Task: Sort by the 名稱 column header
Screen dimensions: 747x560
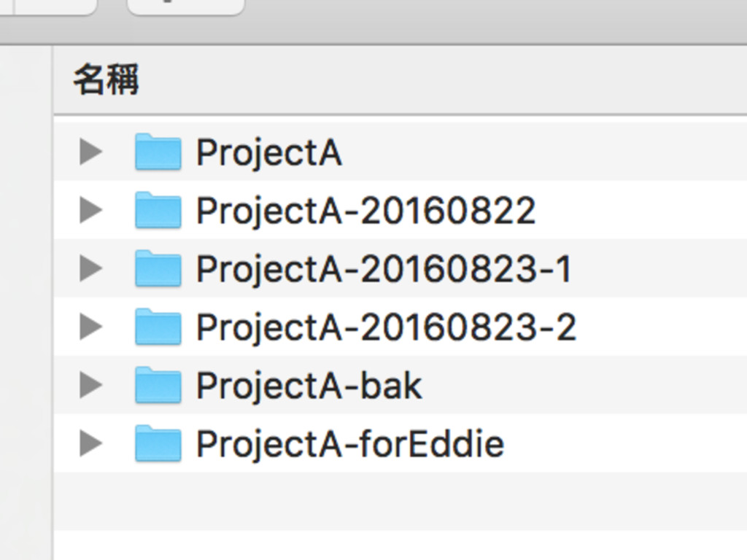Action: pyautogui.click(x=107, y=79)
